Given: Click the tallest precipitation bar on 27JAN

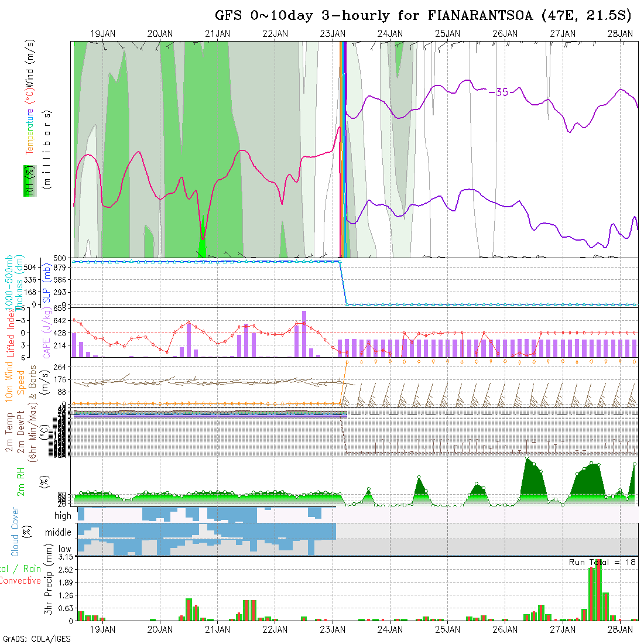Looking at the screenshot, I should (x=598, y=590).
